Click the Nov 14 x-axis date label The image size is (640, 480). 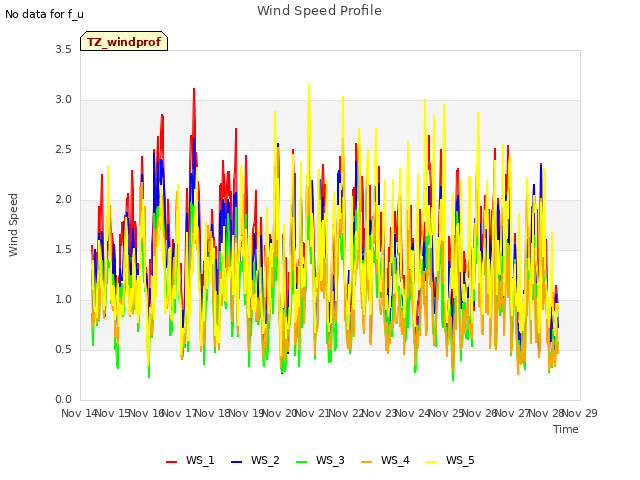coord(79,413)
